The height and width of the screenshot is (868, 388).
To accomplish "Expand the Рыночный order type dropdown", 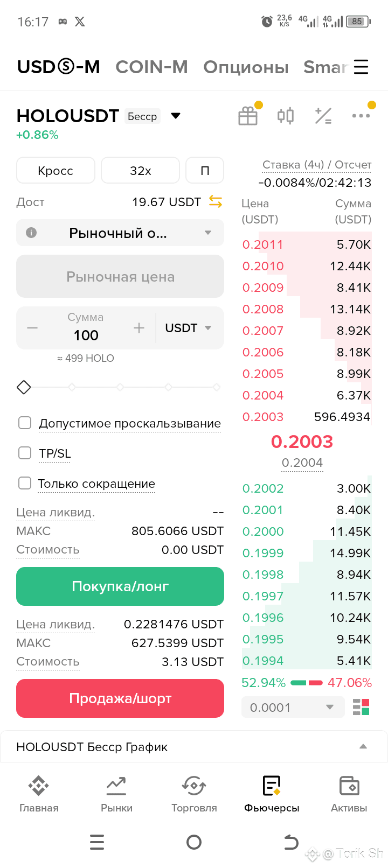I will (x=120, y=233).
